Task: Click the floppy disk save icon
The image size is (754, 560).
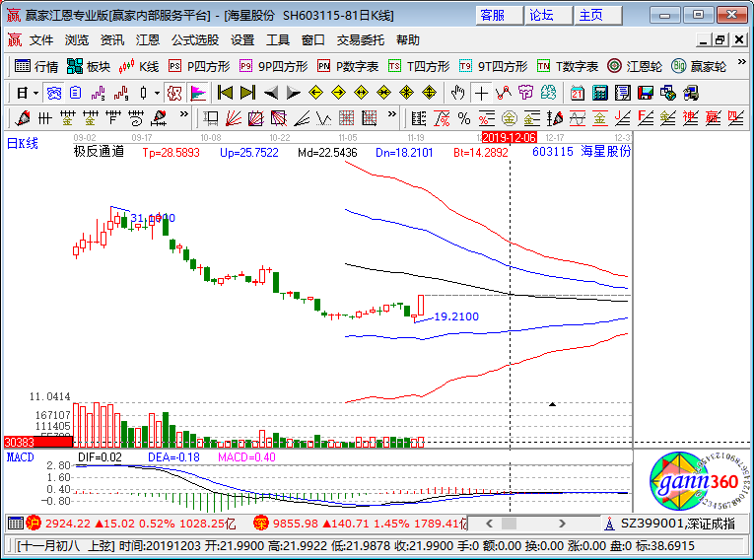Action: pos(646,93)
